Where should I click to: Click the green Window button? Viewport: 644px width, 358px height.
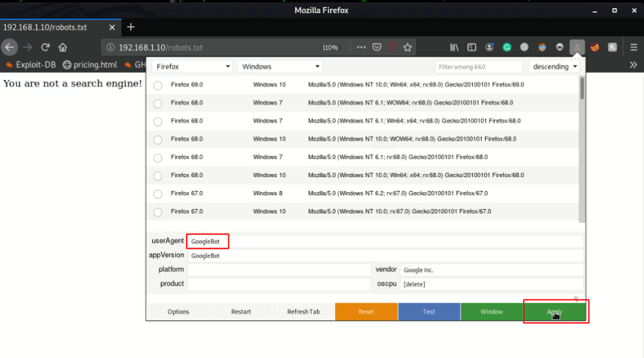pos(492,312)
